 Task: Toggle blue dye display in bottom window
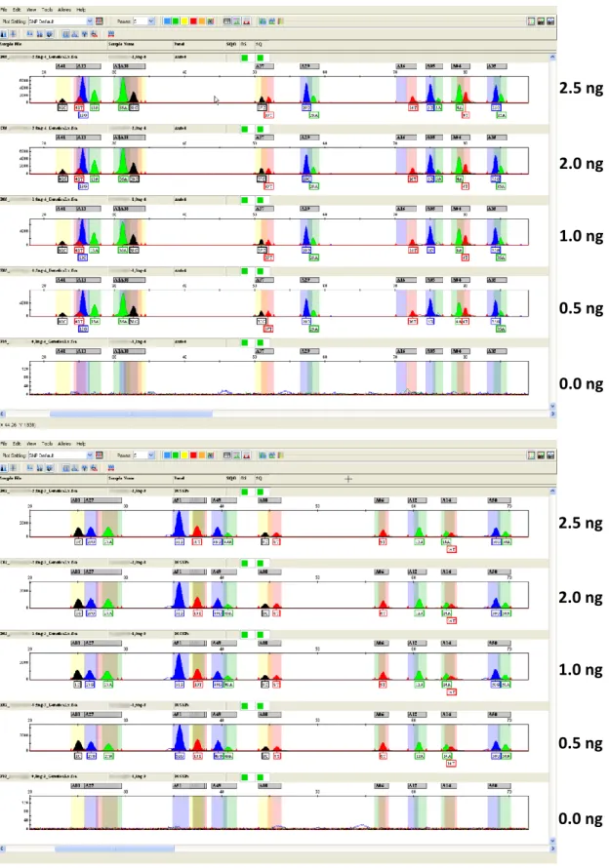167,455
